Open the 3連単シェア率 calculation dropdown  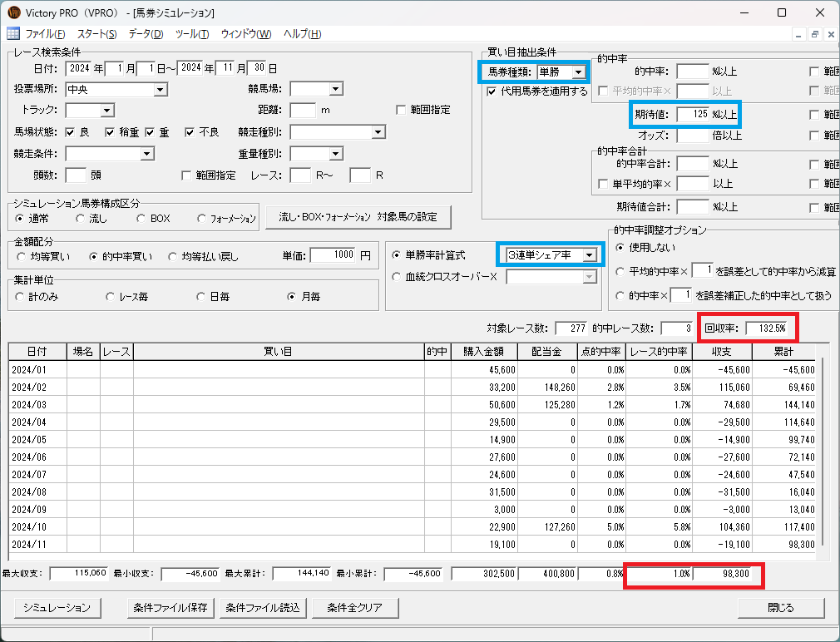coord(590,255)
